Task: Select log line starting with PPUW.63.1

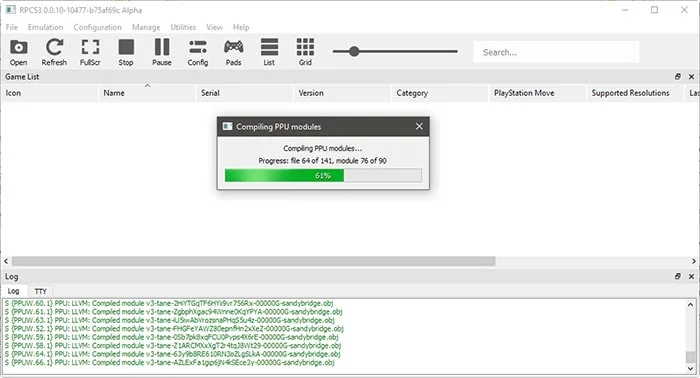Action: point(170,320)
